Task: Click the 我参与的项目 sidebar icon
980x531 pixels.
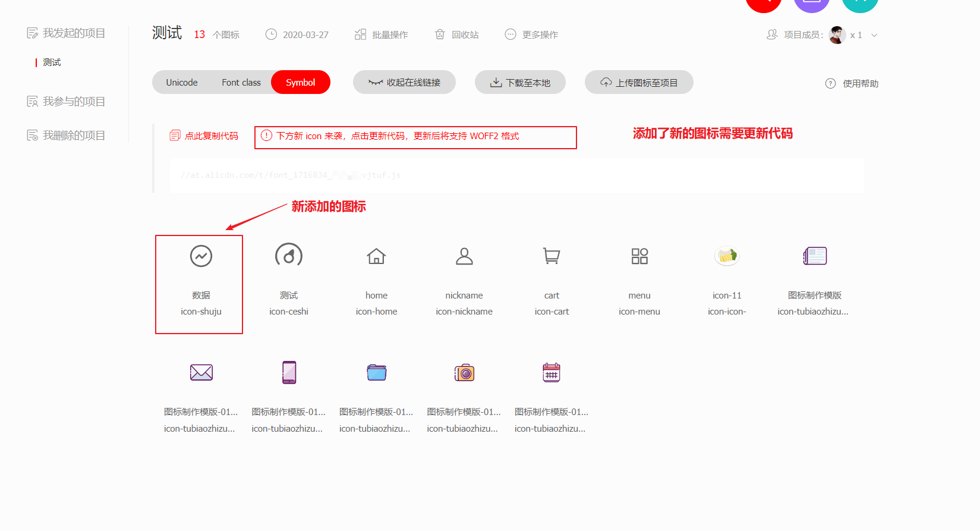Action: [x=32, y=102]
